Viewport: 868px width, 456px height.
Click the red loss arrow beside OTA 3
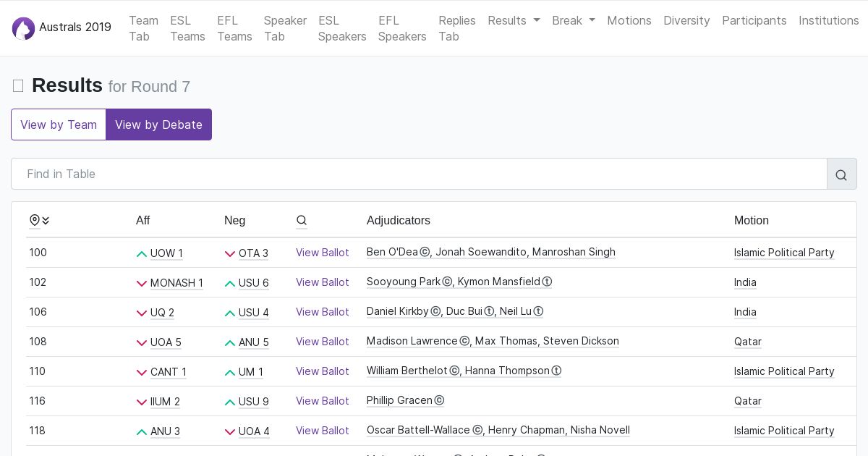(x=230, y=254)
